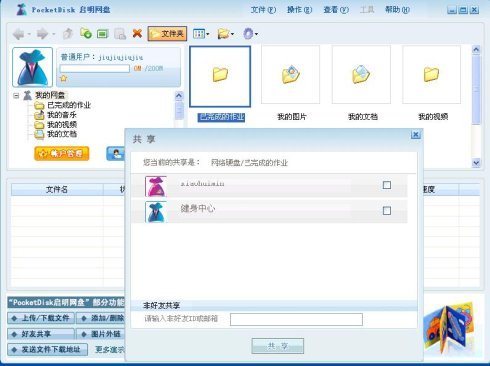Viewport: 490px width, 366px height.
Task: Collapse the 我的网盘 tree node
Action: (16, 96)
